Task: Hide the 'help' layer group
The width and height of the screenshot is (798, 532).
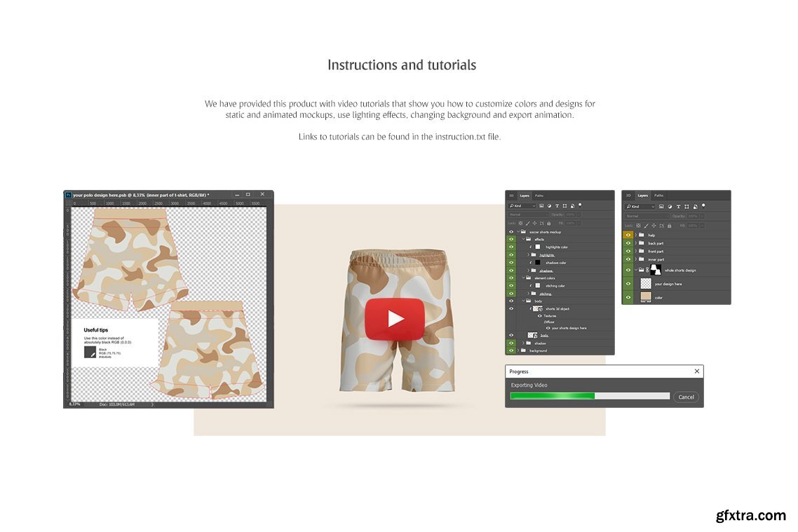Action: (628, 235)
